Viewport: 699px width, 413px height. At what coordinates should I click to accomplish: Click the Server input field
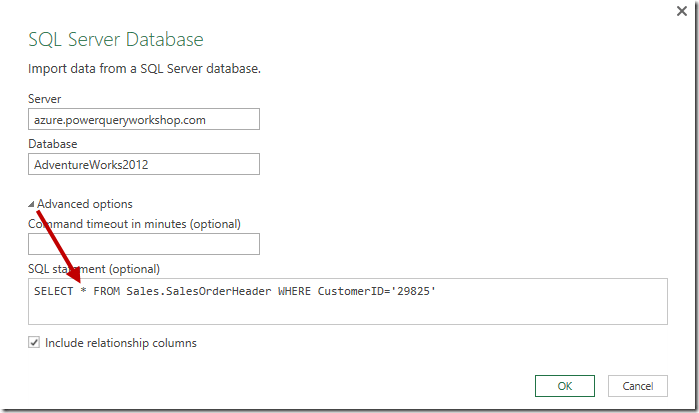click(144, 119)
